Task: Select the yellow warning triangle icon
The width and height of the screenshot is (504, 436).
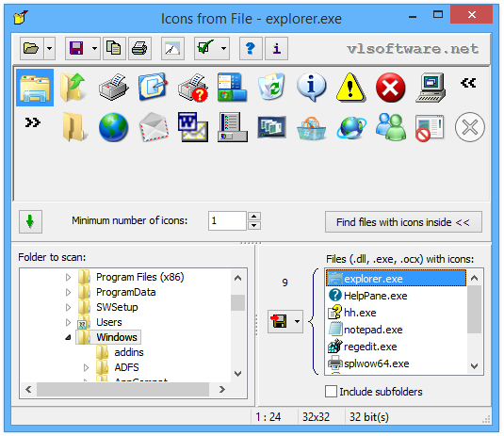Action: click(x=350, y=88)
